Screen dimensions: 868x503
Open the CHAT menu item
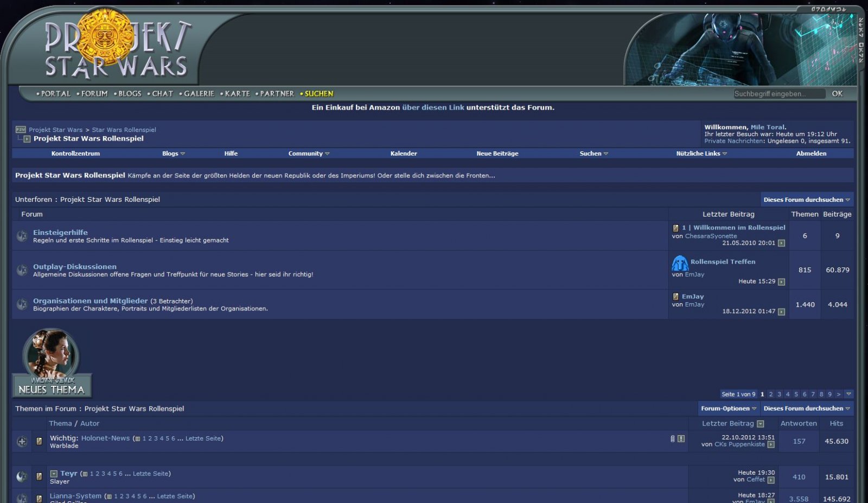[x=162, y=94]
